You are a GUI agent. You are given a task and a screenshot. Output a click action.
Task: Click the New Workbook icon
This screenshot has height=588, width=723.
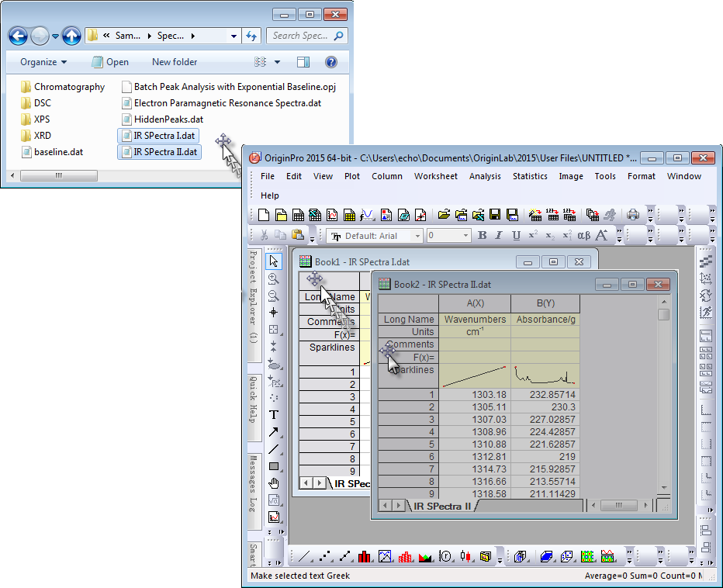[x=299, y=215]
